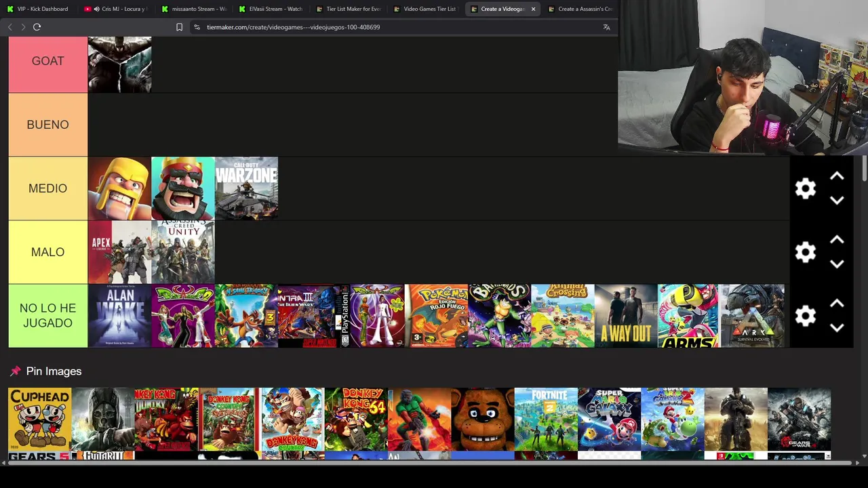This screenshot has width=868, height=488.
Task: Select Animal Crossing cover
Action: tap(563, 316)
